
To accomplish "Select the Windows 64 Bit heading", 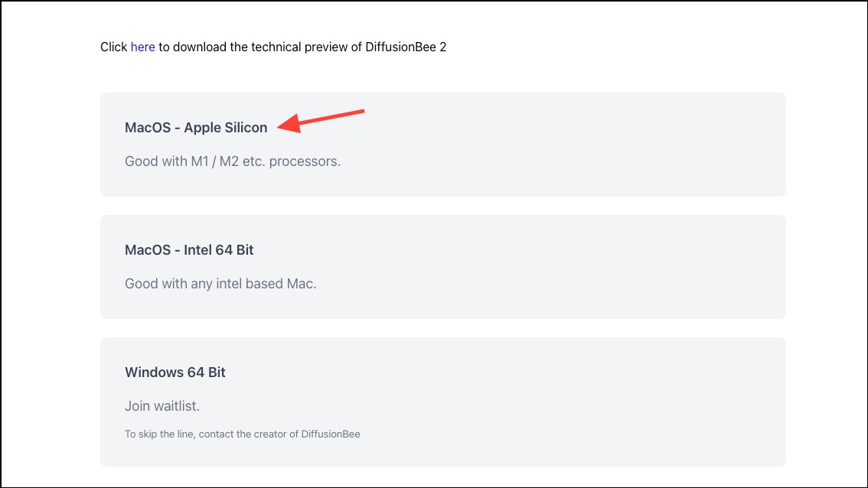I will coord(175,373).
